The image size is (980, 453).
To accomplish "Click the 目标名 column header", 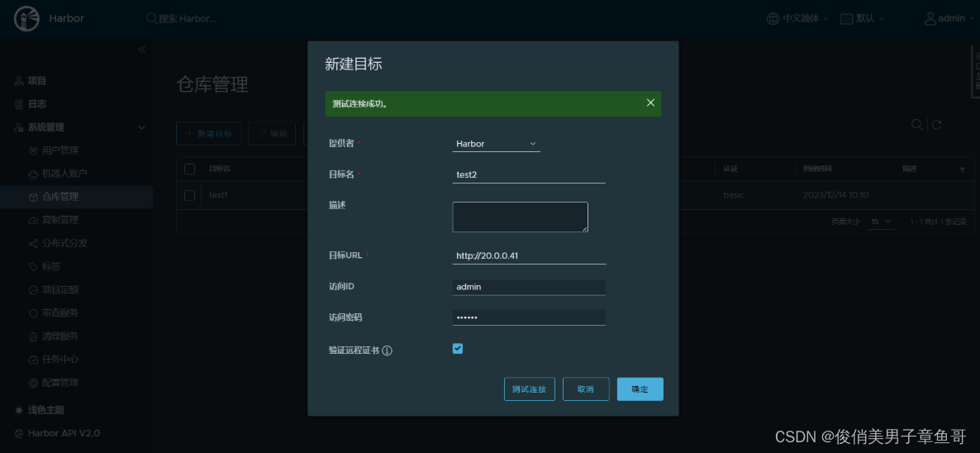I will pyautogui.click(x=219, y=169).
